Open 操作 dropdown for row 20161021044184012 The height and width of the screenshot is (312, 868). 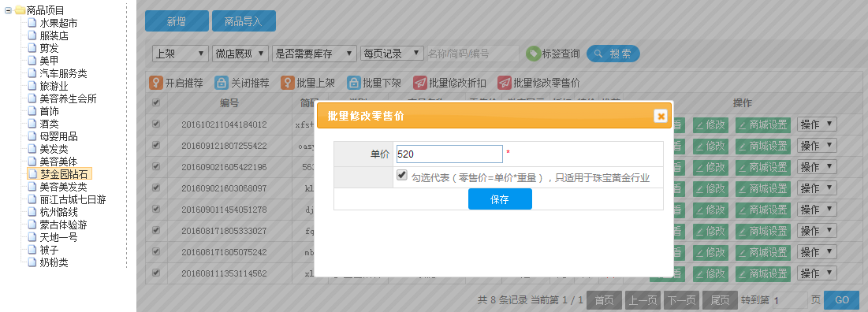tap(817, 124)
